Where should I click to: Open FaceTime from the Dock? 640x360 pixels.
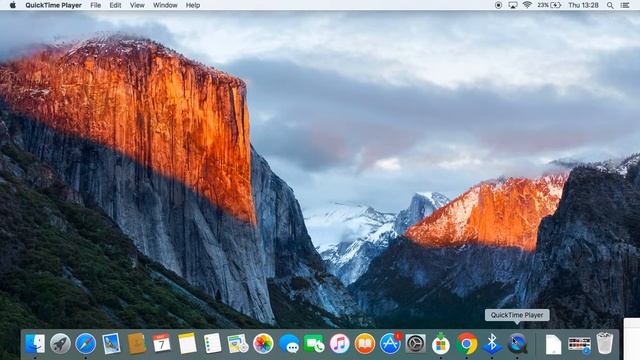tap(314, 344)
